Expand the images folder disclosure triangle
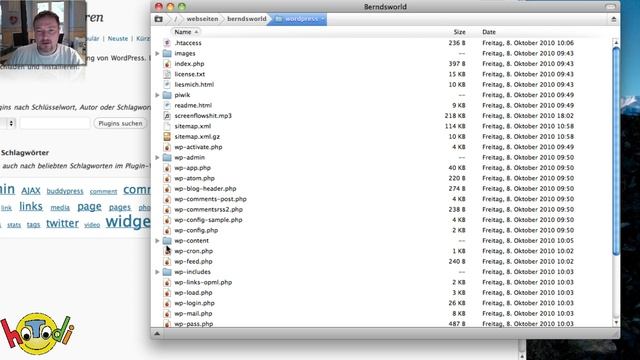This screenshot has width=640, height=360. click(x=157, y=53)
